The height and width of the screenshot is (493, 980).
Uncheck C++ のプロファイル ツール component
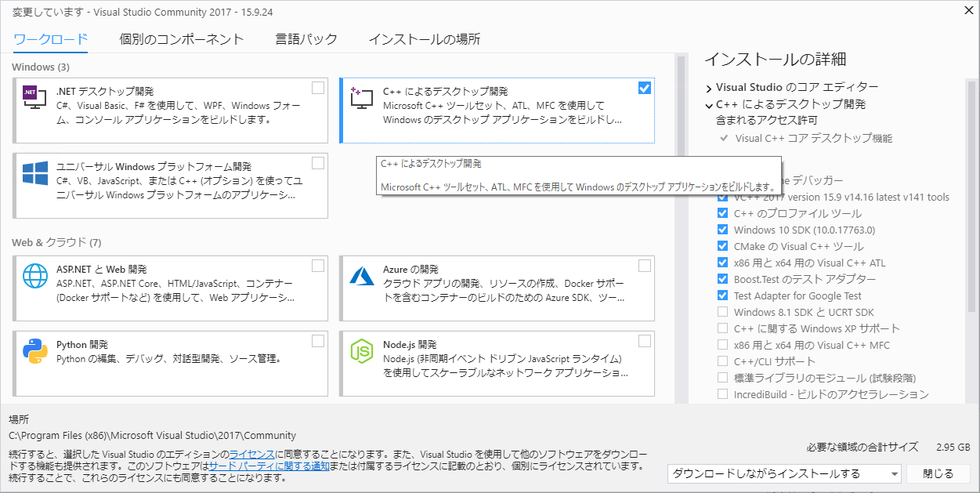[x=722, y=213]
